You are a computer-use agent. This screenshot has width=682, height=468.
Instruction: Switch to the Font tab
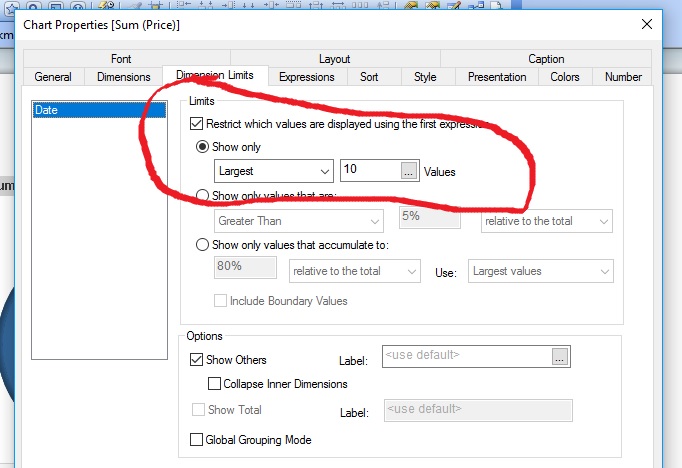[x=121, y=59]
